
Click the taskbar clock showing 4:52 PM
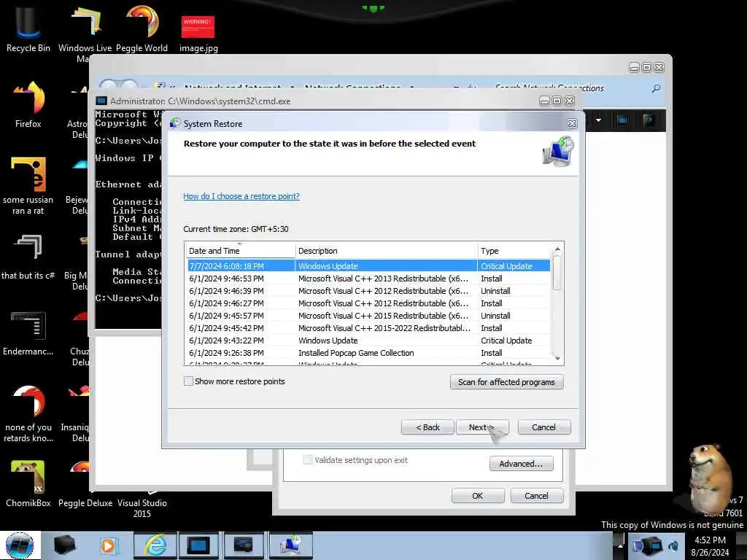(x=710, y=546)
